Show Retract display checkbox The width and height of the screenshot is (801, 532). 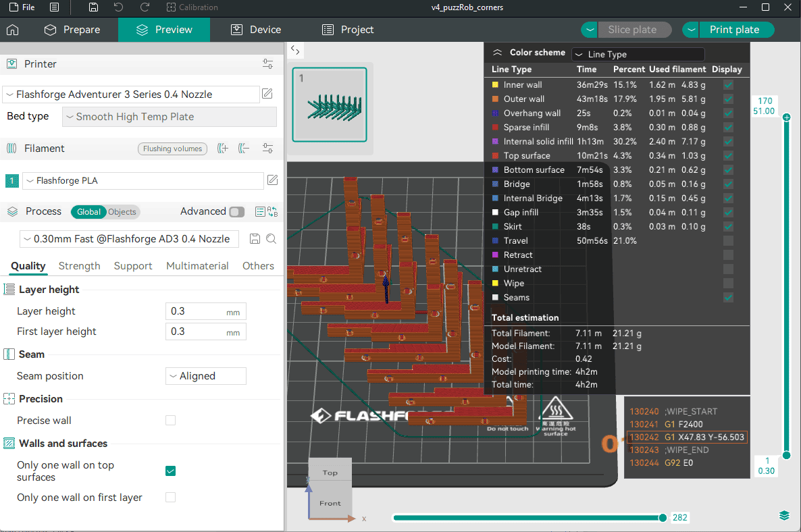729,255
